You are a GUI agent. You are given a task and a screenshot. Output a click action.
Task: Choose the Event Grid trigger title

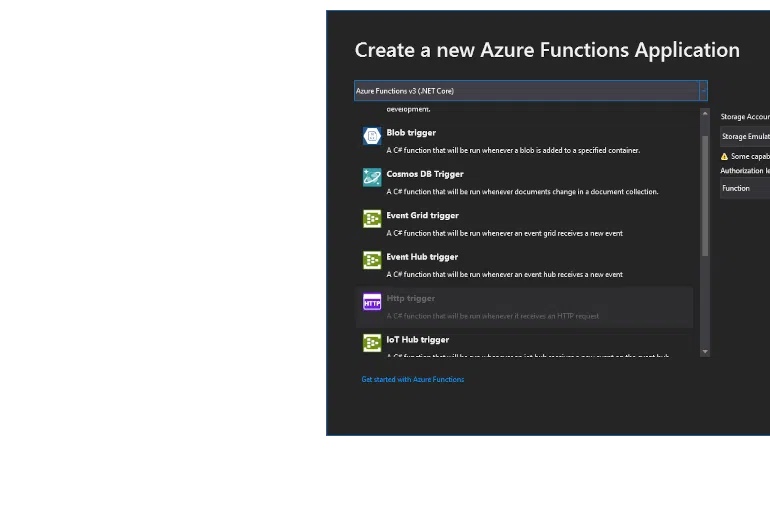pos(422,216)
